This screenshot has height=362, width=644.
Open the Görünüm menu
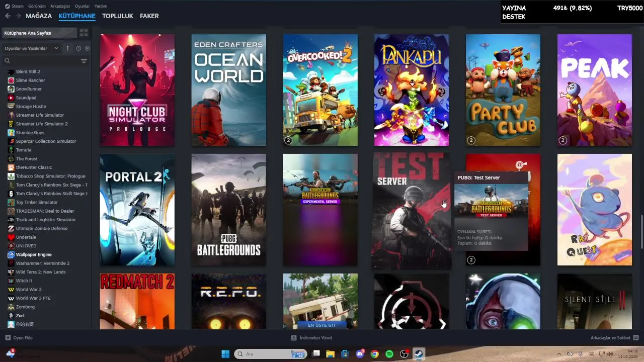(37, 6)
